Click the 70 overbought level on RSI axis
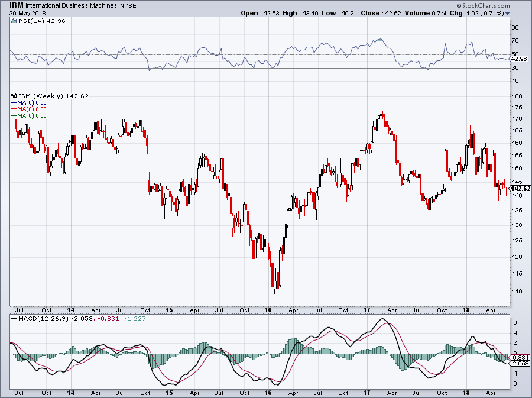Image resolution: width=532 pixels, height=398 pixels. (x=515, y=41)
